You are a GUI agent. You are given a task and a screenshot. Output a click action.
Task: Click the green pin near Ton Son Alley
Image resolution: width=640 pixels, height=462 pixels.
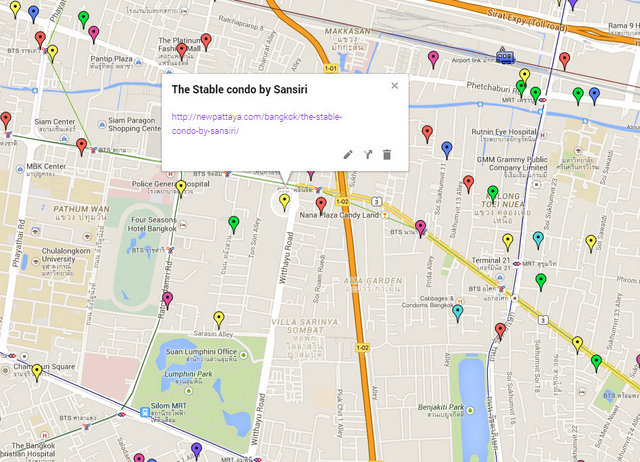tap(233, 225)
